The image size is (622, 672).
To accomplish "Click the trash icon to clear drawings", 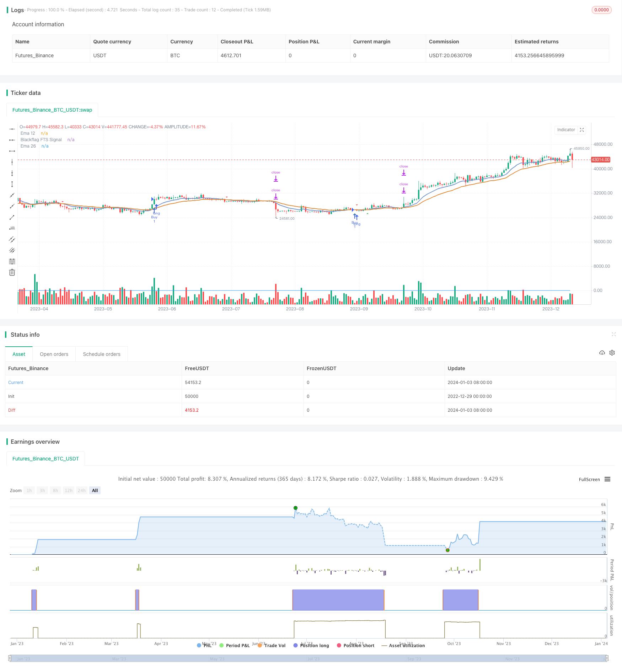I will (x=12, y=272).
